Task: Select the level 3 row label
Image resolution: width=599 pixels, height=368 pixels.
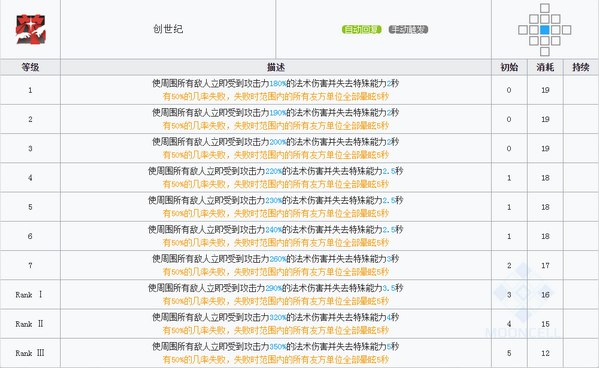Action: [30, 149]
